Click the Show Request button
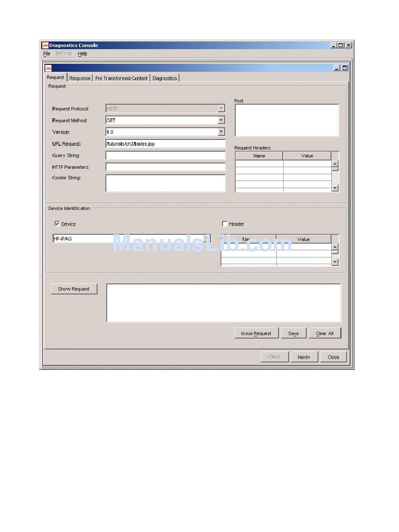 74,289
